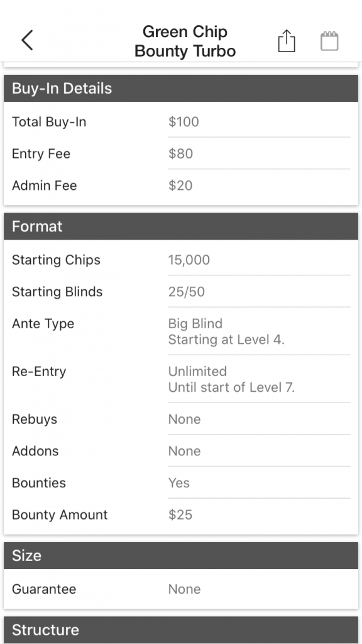This screenshot has height=644, width=362.
Task: Select the Green Chip Bounty Turbo title
Action: 185,41
